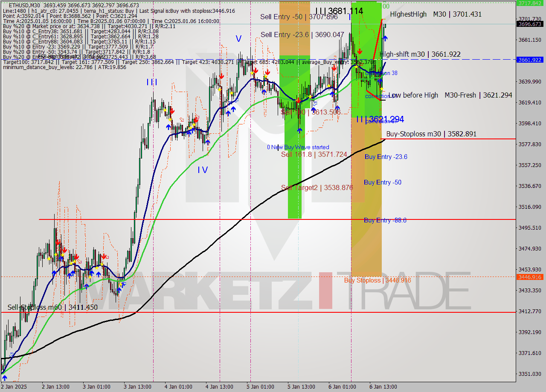Image resolution: width=546 pixels, height=392 pixels.
Task: Click the 'I I | 3681.114' wave label
Action: point(339,11)
